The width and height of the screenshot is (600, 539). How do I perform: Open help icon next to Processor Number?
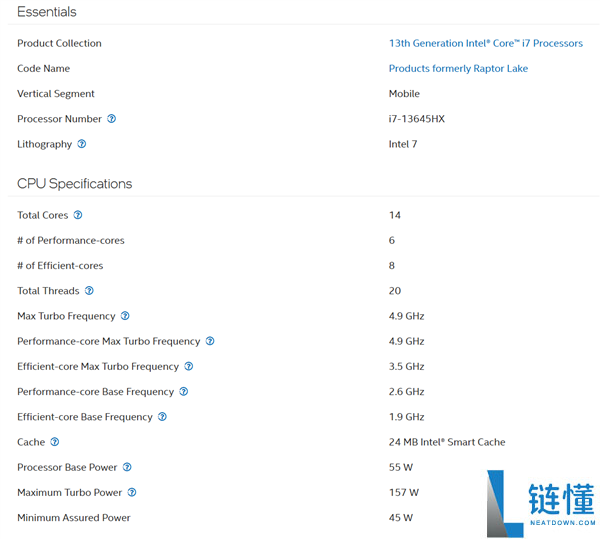point(111,119)
